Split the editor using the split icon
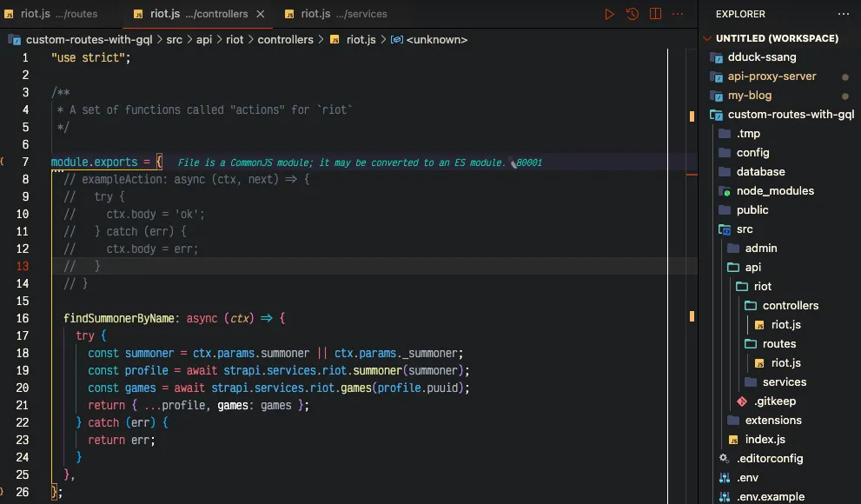Viewport: 861px width, 504px height. 655,14
